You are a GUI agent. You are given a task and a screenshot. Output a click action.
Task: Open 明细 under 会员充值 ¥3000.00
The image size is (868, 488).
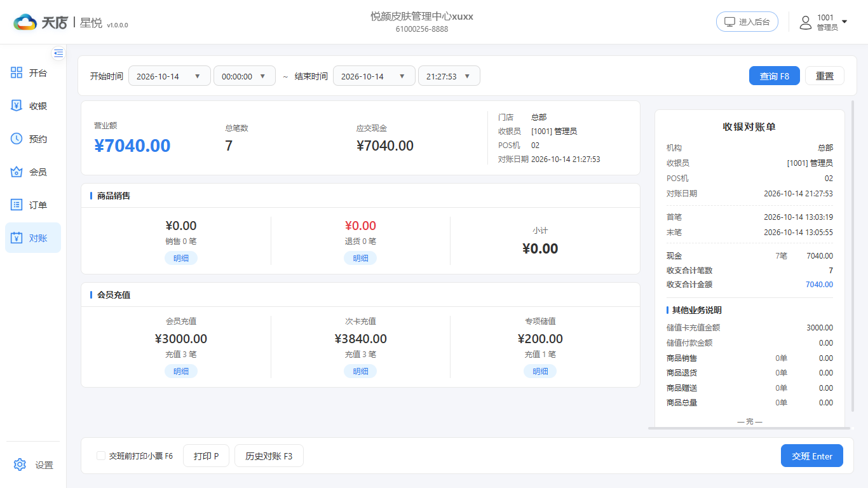point(181,371)
